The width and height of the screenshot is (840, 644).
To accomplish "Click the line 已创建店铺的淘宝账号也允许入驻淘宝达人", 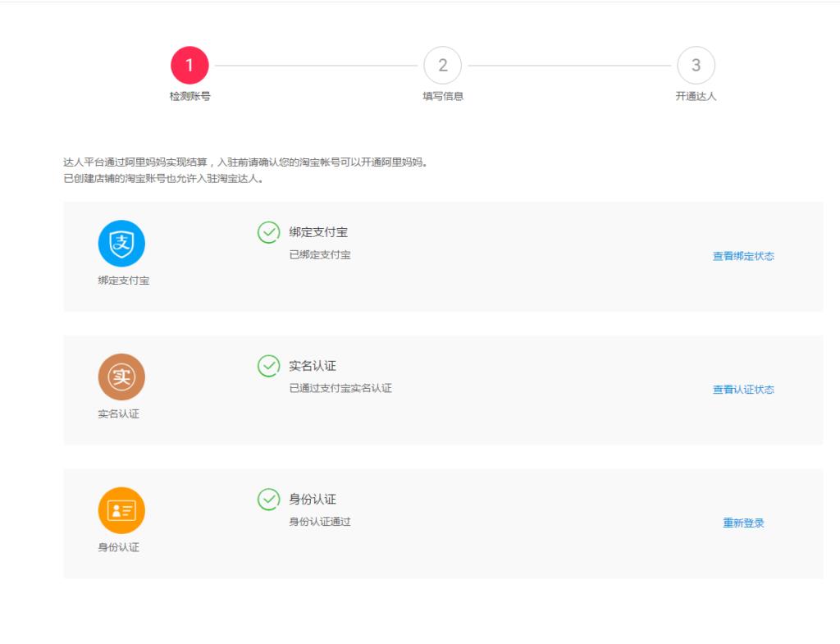I will point(163,179).
